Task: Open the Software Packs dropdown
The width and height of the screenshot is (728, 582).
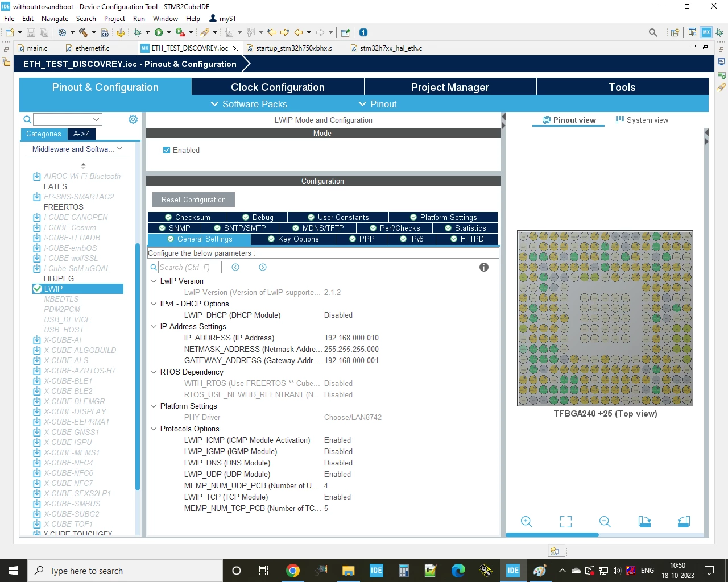Action: [x=249, y=104]
